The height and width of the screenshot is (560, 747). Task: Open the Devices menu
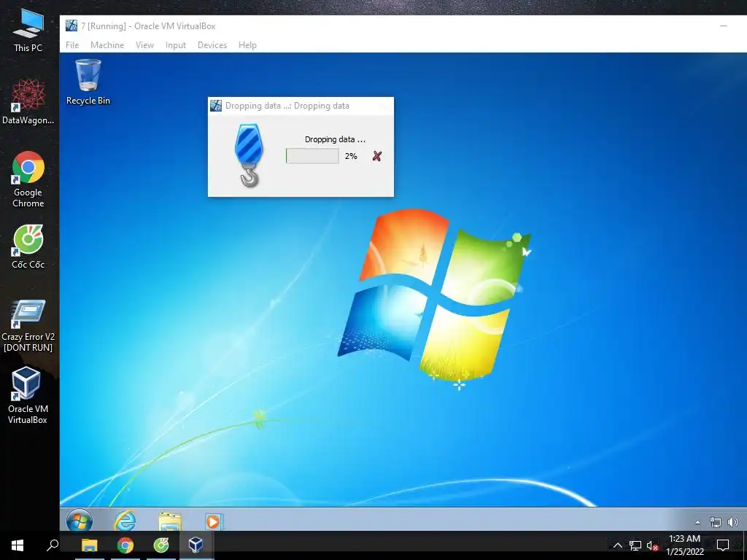212,44
